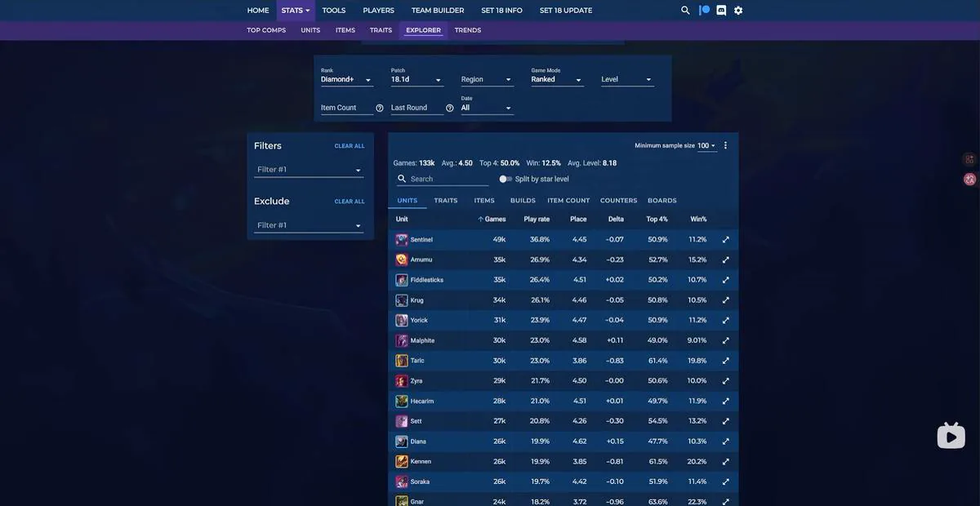Go to TOOLS in the navbar
The width and height of the screenshot is (980, 506).
[334, 11]
